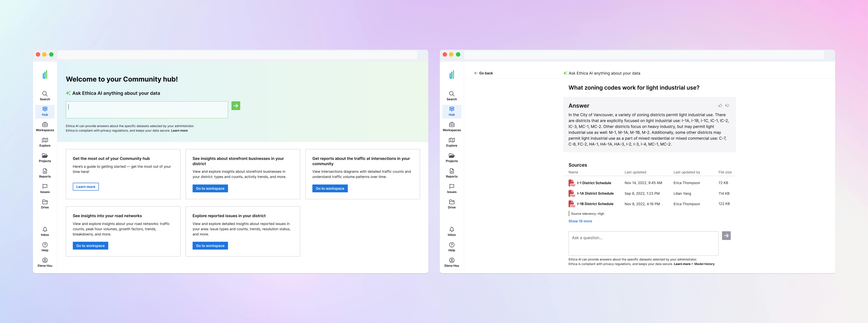Click the 114 KB file size value
The height and width of the screenshot is (323, 868).
tap(724, 194)
